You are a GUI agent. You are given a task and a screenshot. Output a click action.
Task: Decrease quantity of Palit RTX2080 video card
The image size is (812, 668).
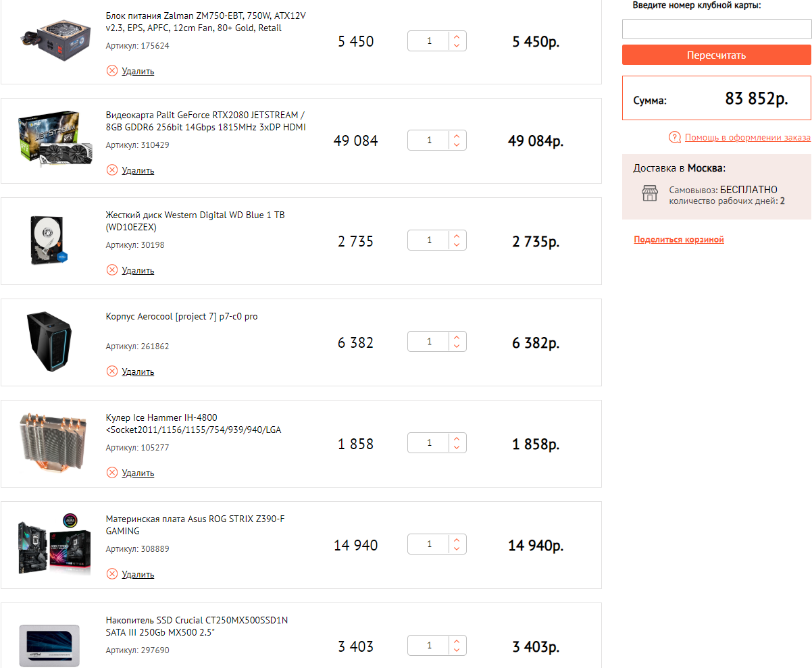click(457, 145)
